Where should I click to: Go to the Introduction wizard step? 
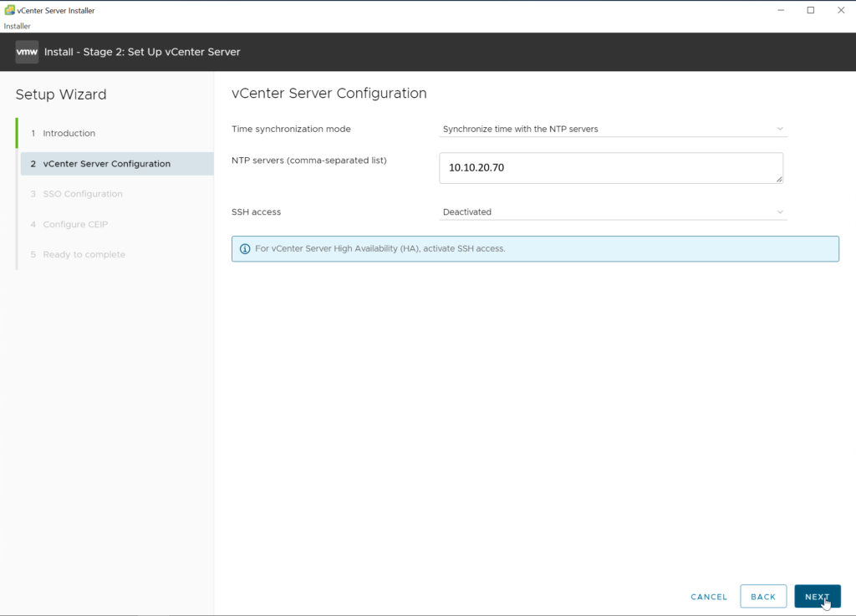click(x=69, y=134)
